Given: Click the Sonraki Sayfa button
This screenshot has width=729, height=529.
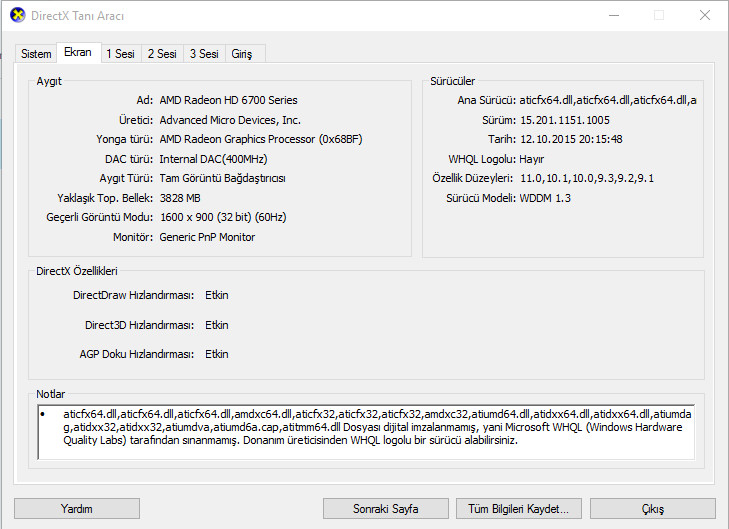Looking at the screenshot, I should point(385,509).
